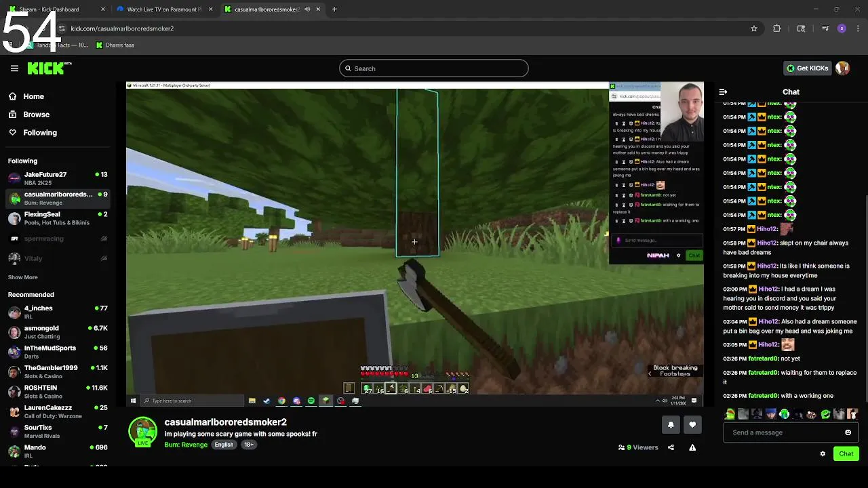Click Windows Start button in streamed taskbar
868x488 pixels.
pyautogui.click(x=133, y=401)
